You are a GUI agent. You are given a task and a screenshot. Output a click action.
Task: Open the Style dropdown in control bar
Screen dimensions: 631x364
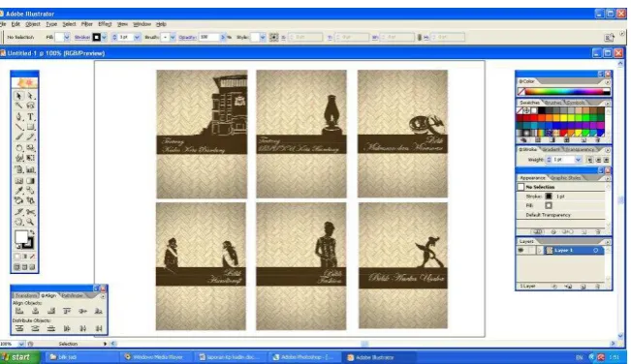pyautogui.click(x=263, y=38)
